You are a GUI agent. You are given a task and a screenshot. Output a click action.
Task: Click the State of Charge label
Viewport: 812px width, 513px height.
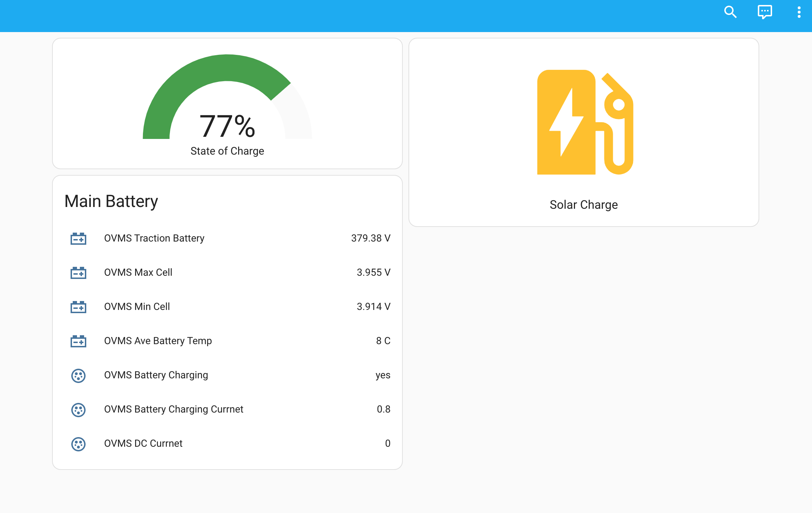pyautogui.click(x=227, y=151)
